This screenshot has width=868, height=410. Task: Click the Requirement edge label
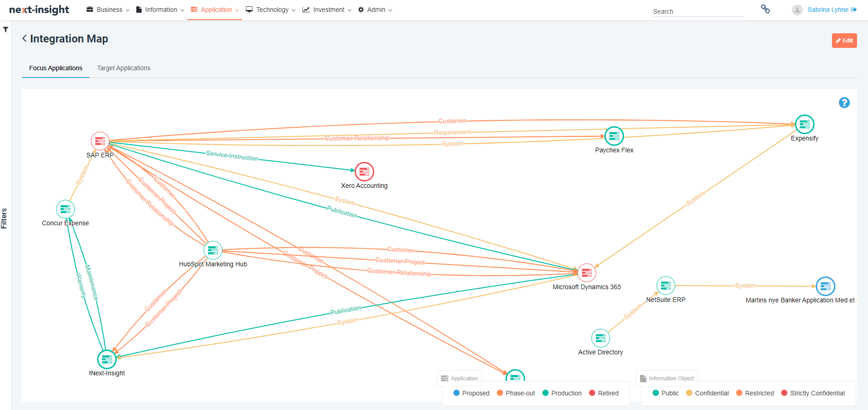click(x=452, y=132)
